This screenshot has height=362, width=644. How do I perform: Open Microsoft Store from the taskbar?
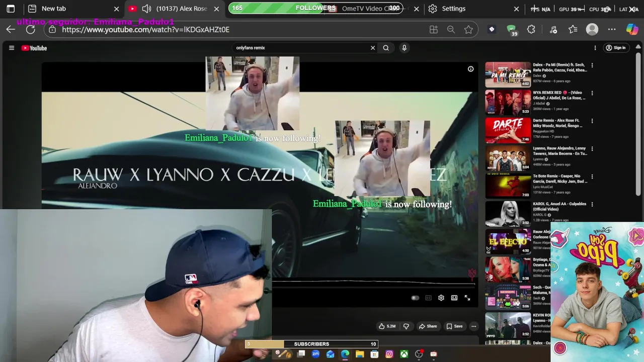(x=374, y=354)
